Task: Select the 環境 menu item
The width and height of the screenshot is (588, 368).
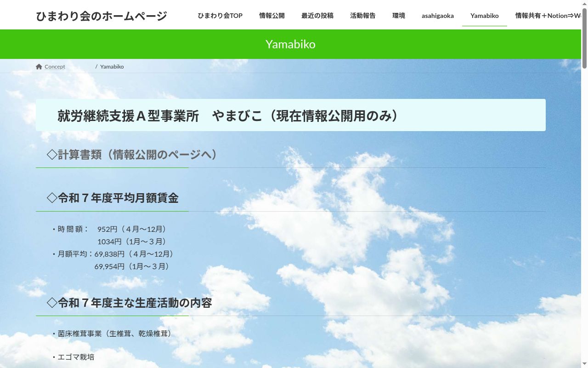Action: tap(399, 16)
